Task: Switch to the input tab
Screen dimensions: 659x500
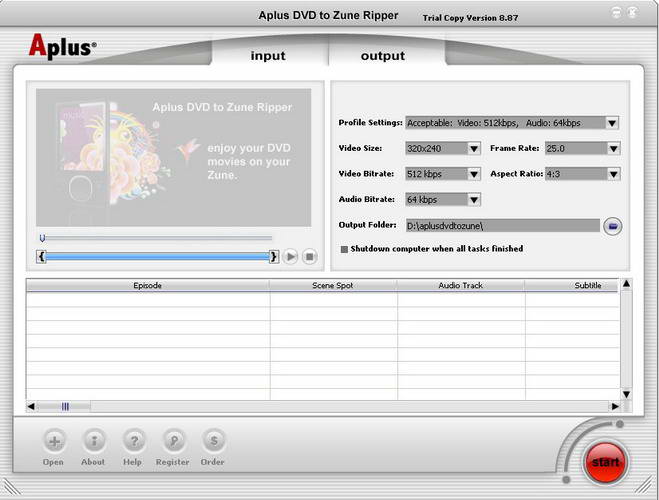Action: click(267, 56)
